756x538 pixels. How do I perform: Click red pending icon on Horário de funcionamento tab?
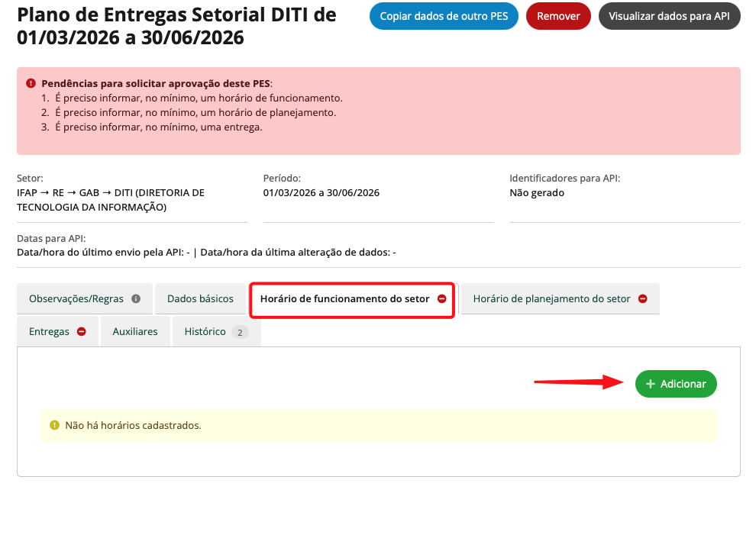[441, 299]
